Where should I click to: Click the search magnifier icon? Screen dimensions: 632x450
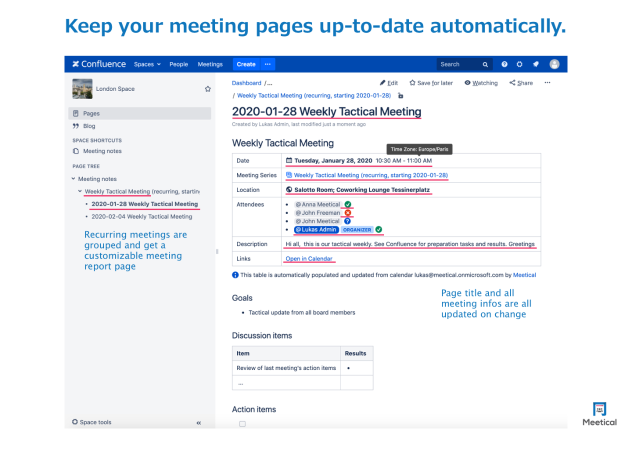(485, 65)
